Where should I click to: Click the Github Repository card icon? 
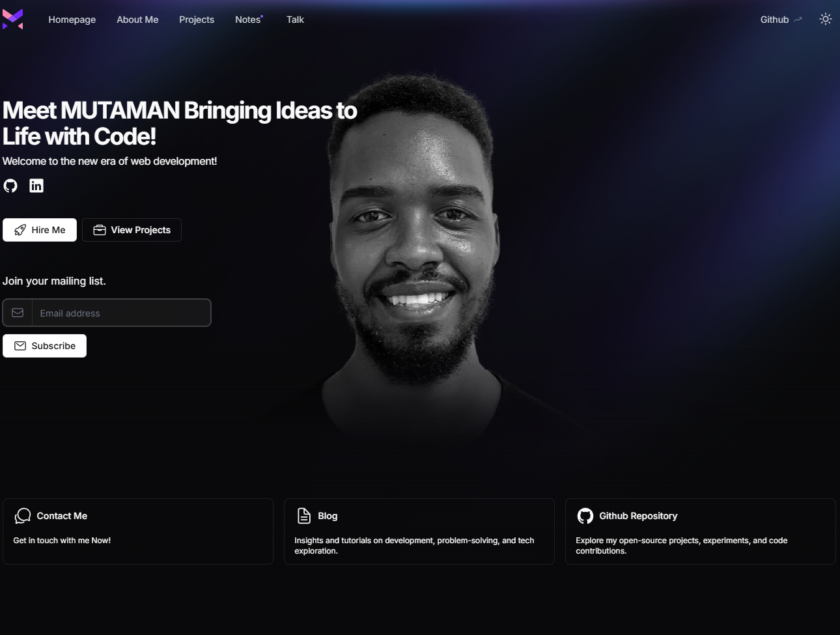[585, 516]
